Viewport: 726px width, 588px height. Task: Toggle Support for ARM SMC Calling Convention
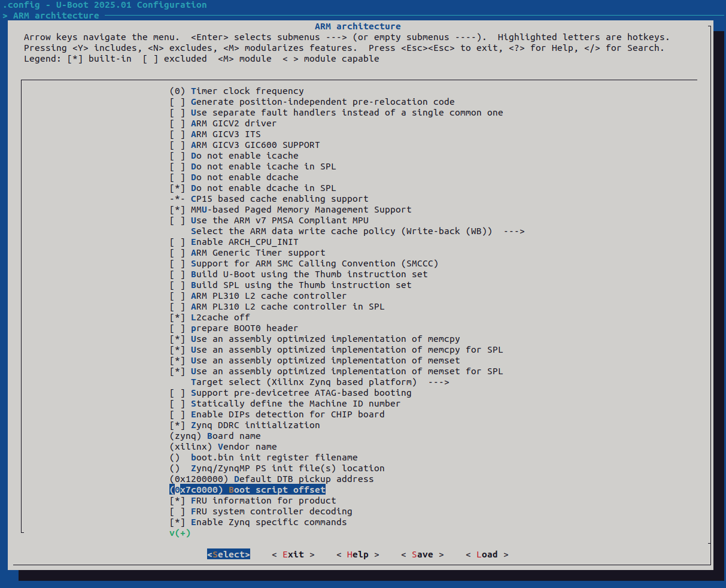click(x=303, y=263)
